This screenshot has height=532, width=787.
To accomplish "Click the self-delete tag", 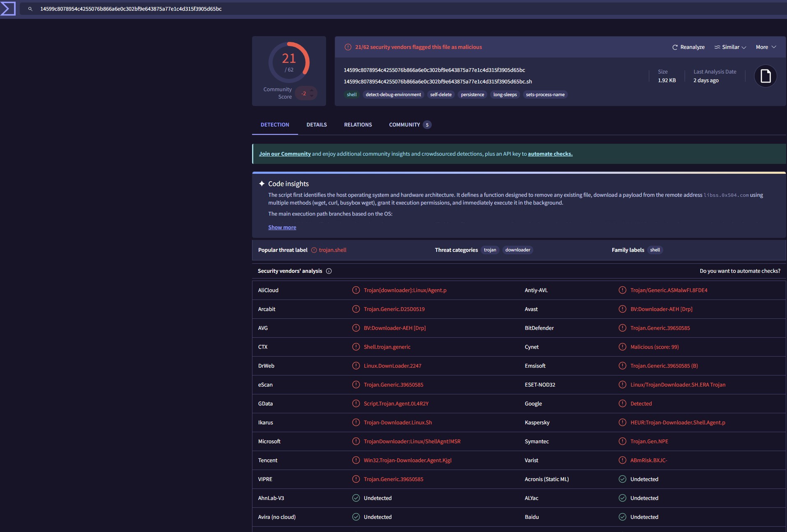I will 441,95.
